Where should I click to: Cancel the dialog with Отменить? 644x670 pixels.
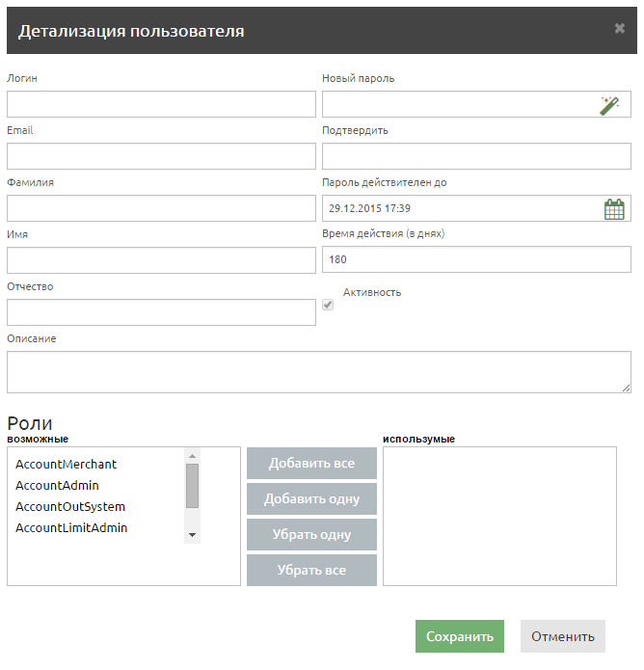[x=563, y=636]
